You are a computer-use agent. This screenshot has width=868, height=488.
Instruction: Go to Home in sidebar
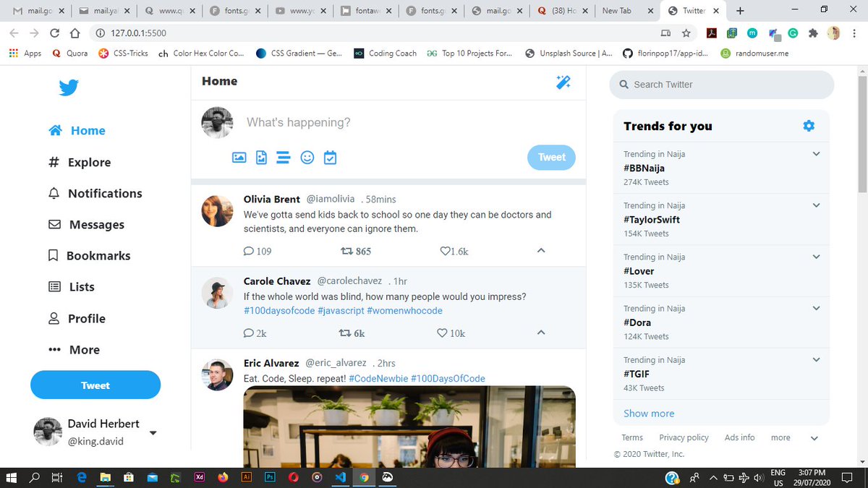[x=77, y=131]
